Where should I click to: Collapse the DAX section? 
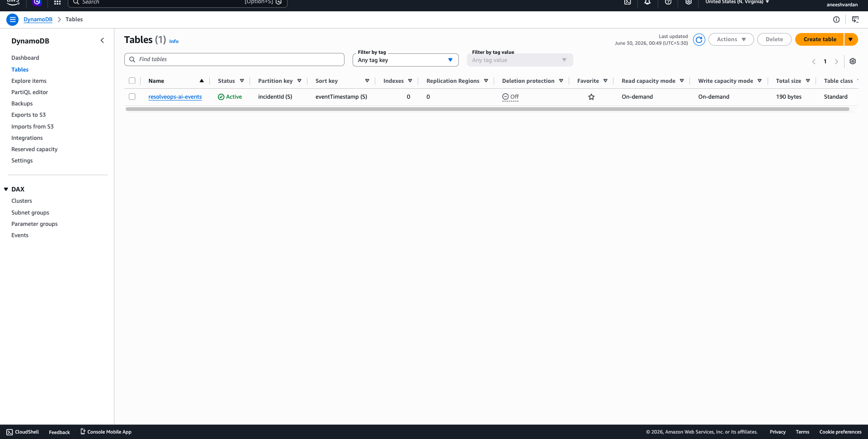(6, 189)
